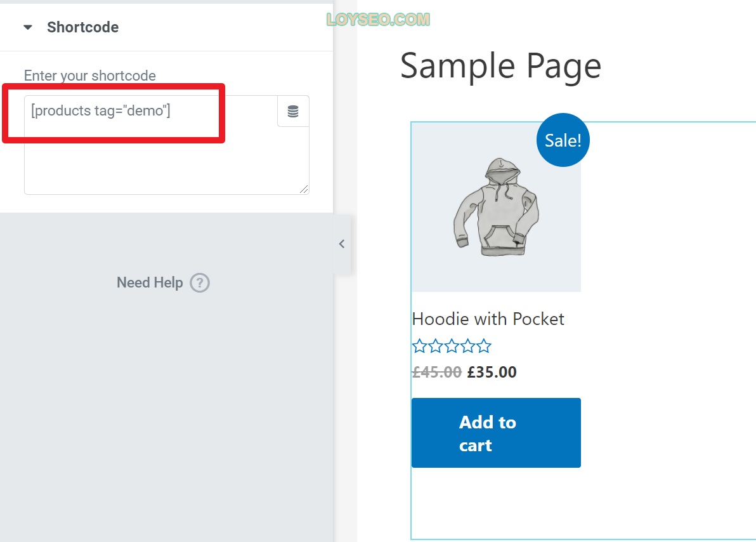Click the LOYSEO.COM watermark logo
756x542 pixels.
click(378, 19)
